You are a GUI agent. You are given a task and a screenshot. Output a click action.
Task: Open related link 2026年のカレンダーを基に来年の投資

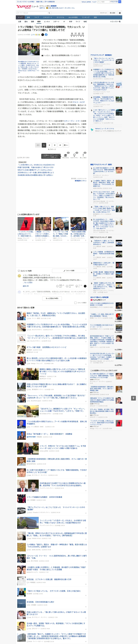[36, 172]
